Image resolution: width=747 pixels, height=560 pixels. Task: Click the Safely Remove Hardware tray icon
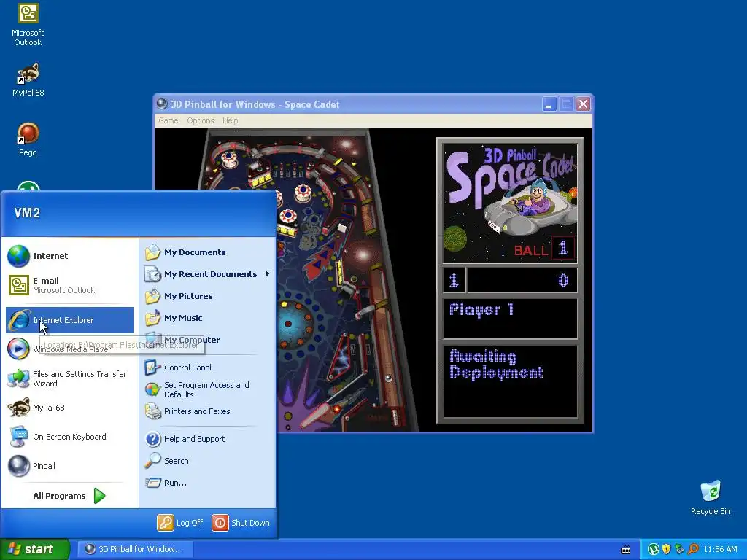point(679,549)
